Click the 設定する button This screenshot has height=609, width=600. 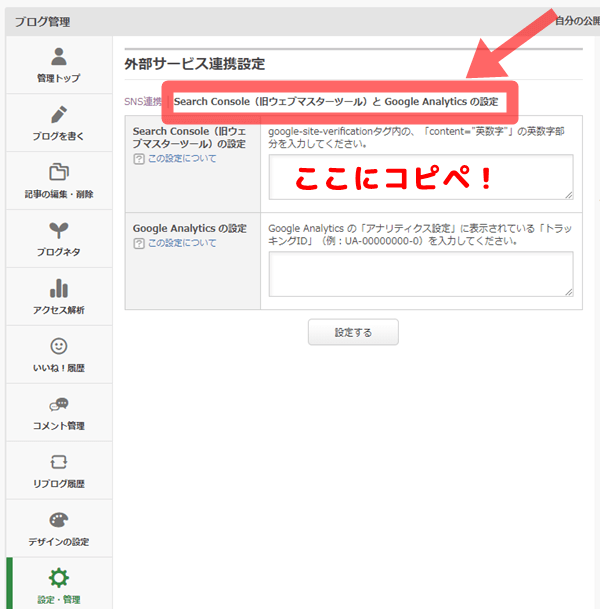(353, 332)
